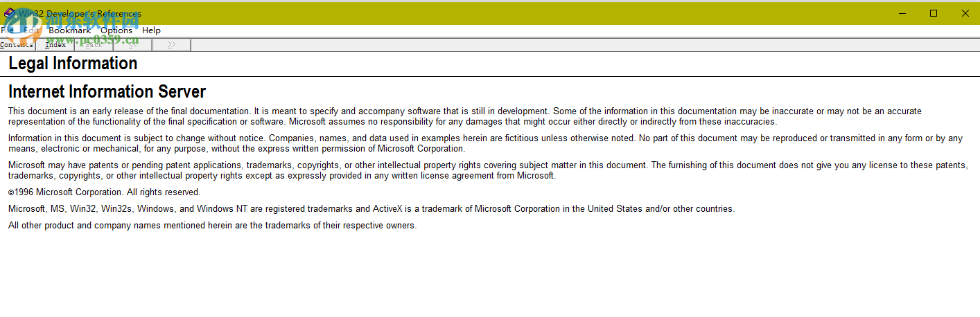
Task: Open the Help menu
Action: (x=151, y=30)
